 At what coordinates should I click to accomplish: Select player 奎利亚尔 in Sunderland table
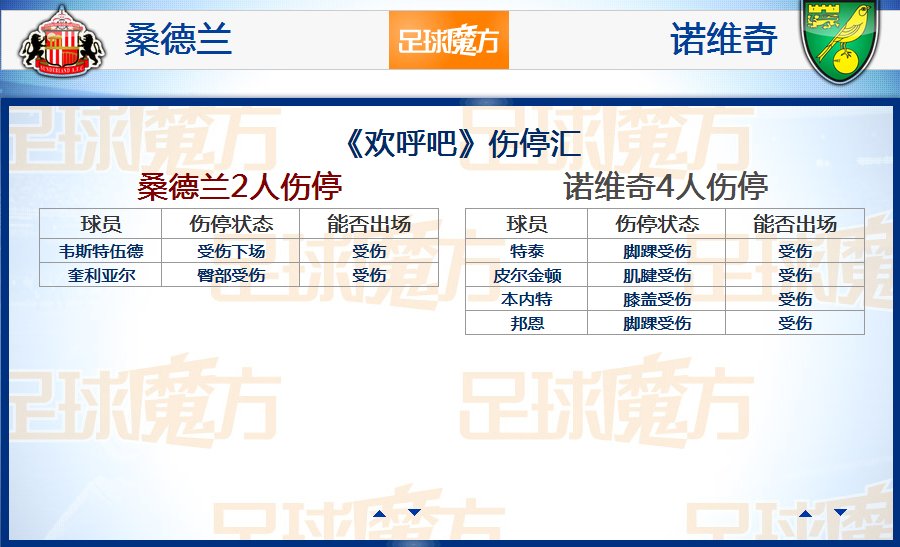coord(100,275)
